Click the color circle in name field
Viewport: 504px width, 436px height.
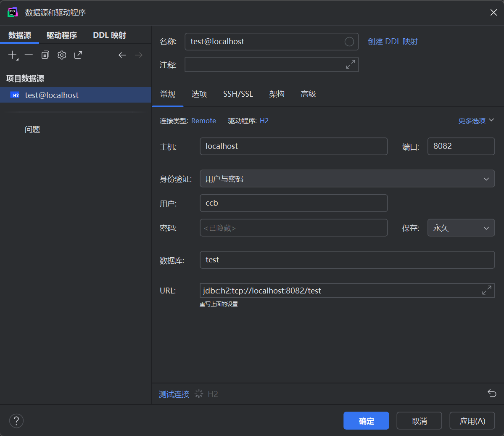[x=349, y=42]
